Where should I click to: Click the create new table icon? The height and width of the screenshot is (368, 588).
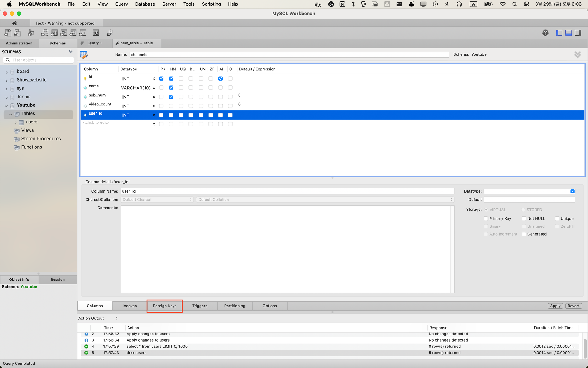coord(54,33)
